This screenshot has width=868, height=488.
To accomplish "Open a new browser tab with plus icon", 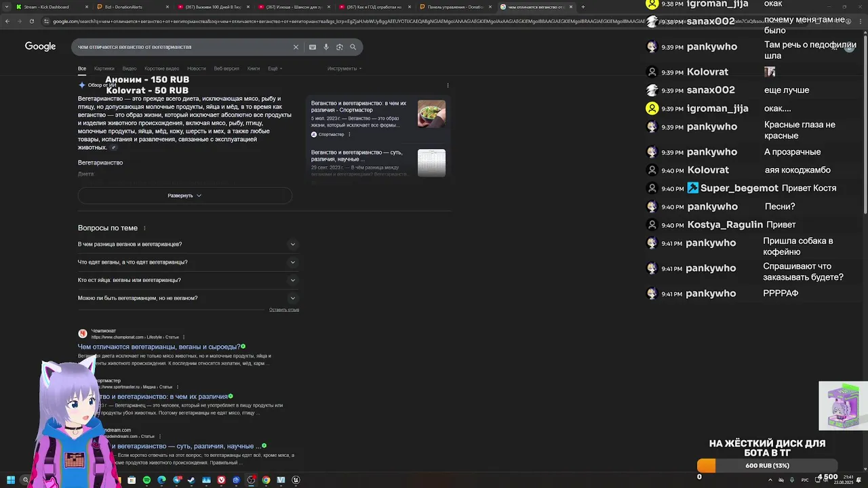I will coord(583,7).
